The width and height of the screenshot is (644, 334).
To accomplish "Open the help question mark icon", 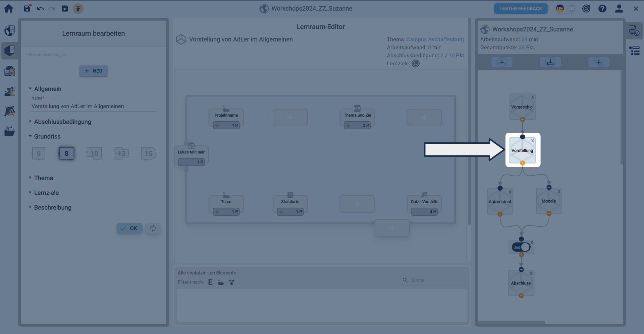I will pos(602,9).
